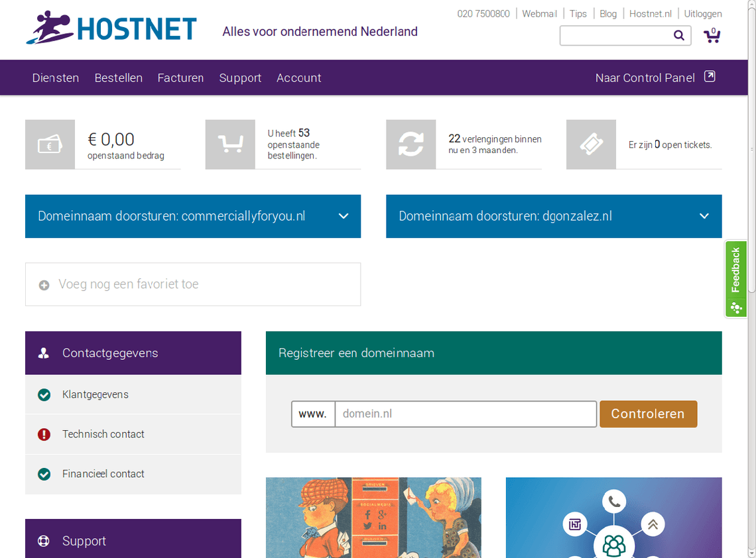756x558 pixels.
Task: Open the Blog link
Action: [x=608, y=13]
